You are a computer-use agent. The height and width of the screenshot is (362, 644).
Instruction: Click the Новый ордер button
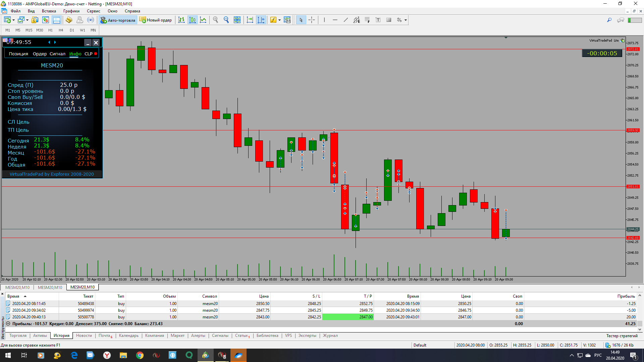pos(156,20)
